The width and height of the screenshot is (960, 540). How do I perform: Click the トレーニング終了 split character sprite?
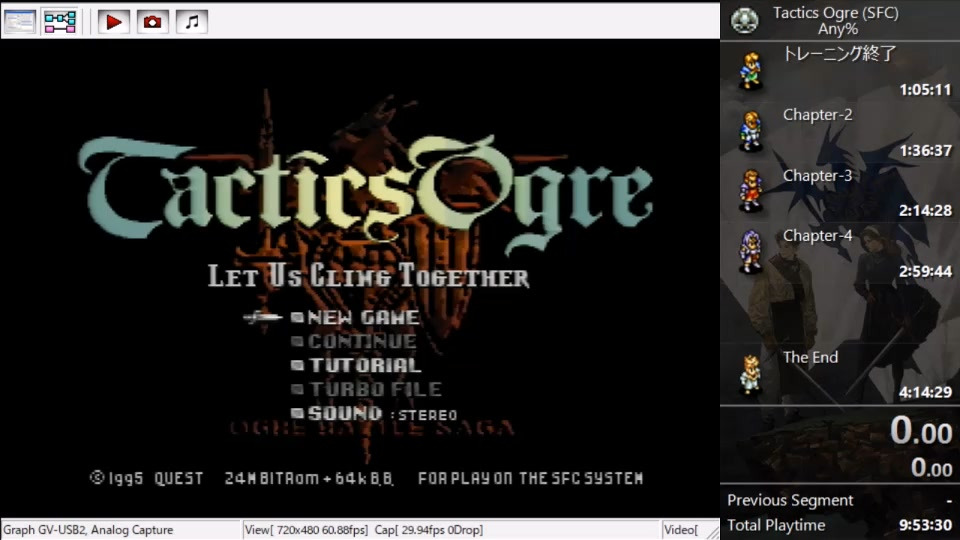751,71
